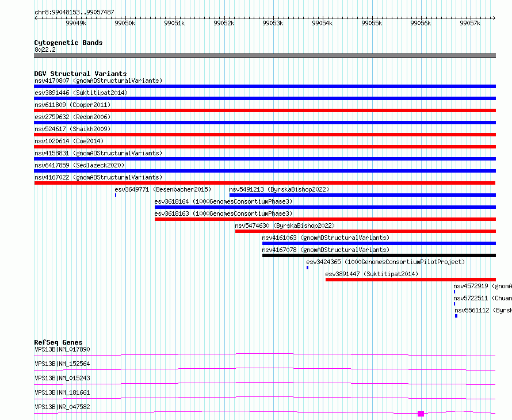Select the blue bar under nsv5491213
Image resolution: width=512 pixels, height=420 pixels.
[363, 195]
